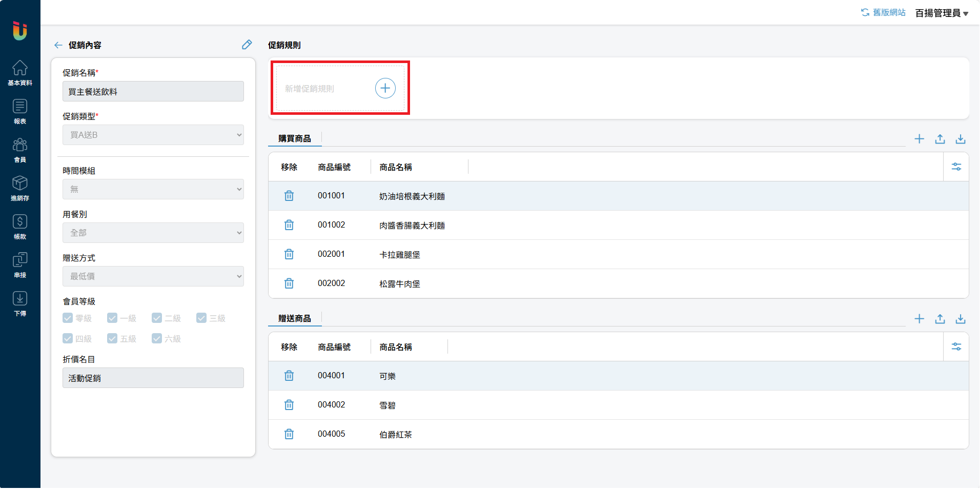
Task: Expand the 贈送方式 dropdown
Action: point(153,276)
